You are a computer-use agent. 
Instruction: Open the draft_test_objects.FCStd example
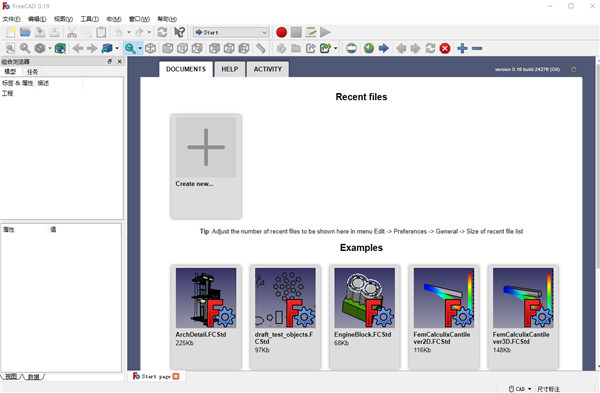tap(285, 316)
